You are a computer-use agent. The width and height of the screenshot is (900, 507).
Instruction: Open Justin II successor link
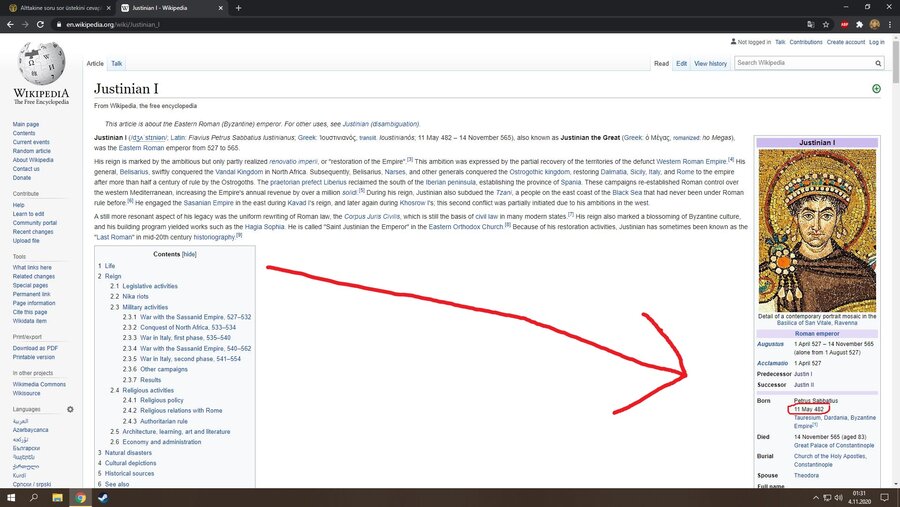coord(804,385)
